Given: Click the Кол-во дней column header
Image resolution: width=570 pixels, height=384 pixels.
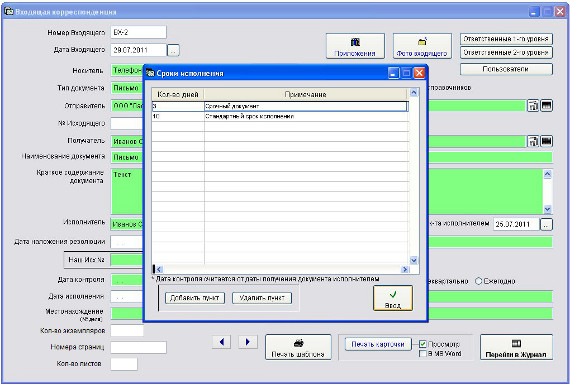Looking at the screenshot, I should click(178, 95).
